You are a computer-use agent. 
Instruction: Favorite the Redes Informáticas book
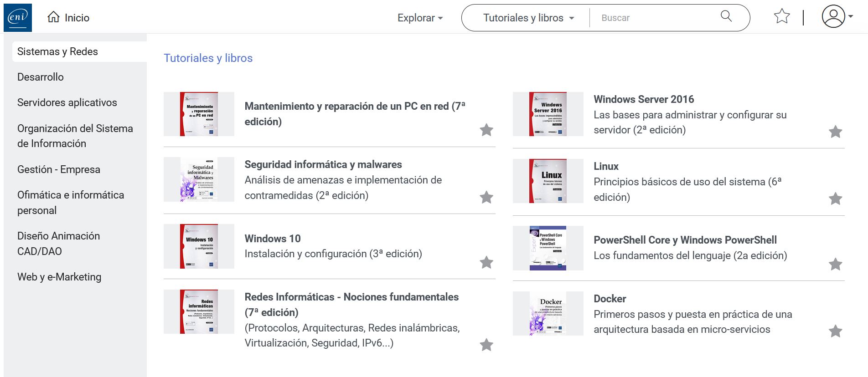coord(486,345)
